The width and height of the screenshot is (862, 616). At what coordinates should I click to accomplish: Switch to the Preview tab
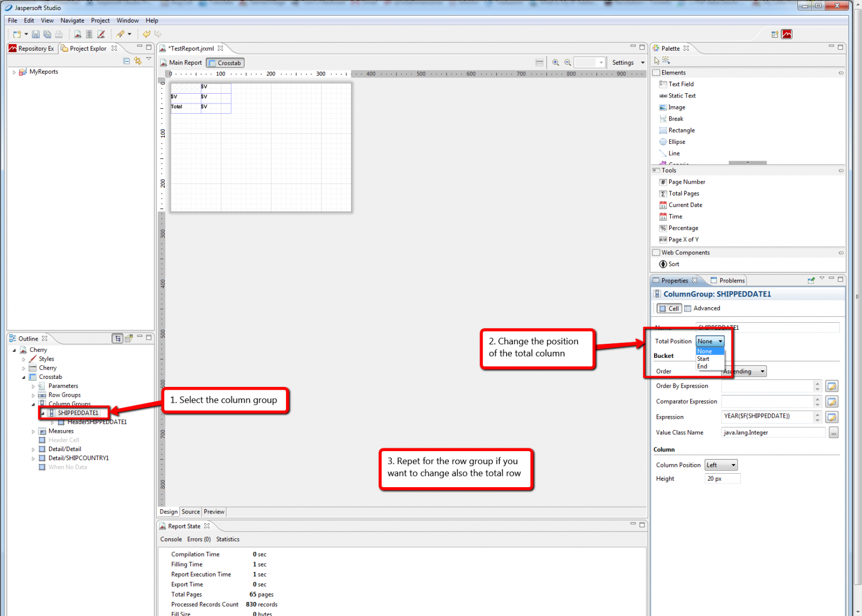(x=214, y=512)
